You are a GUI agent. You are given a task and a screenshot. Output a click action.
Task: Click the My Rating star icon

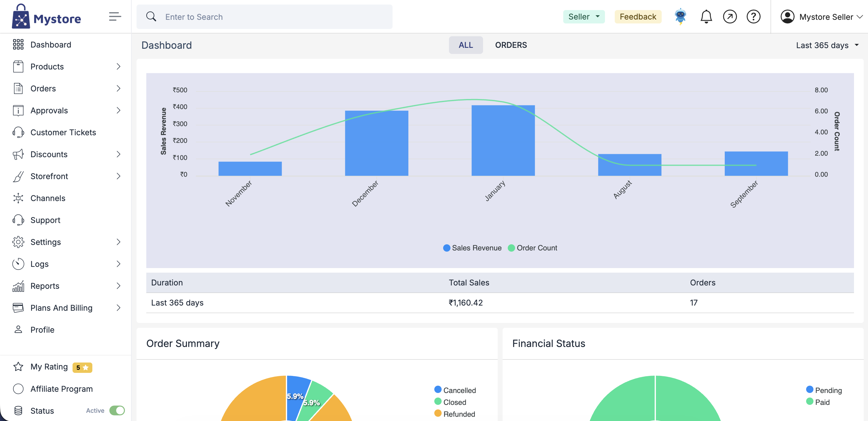pyautogui.click(x=18, y=366)
